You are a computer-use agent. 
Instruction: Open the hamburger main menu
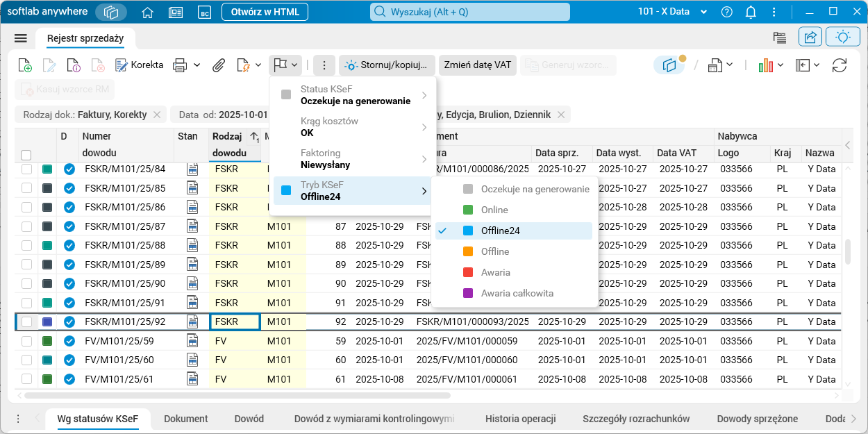(20, 38)
